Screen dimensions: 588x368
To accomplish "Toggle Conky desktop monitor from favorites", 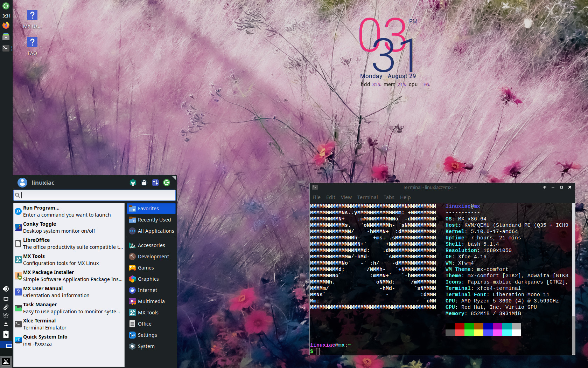I will click(69, 227).
